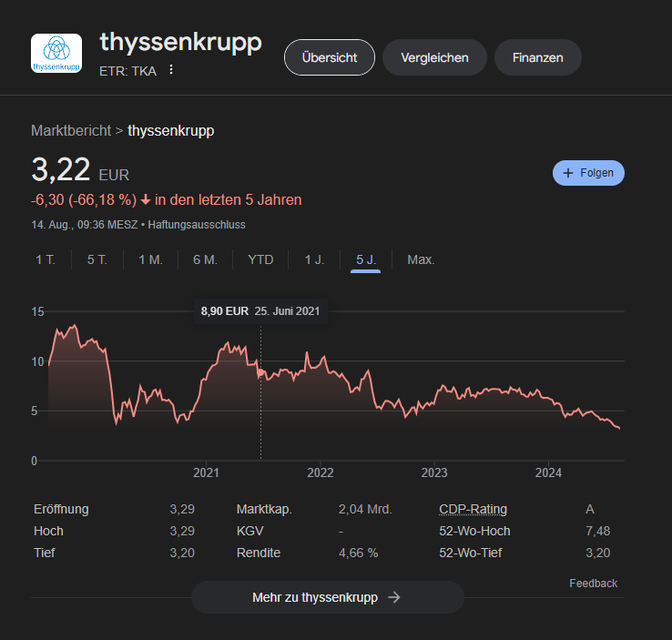Click the 8,90 EUR chart tooltip

260,311
